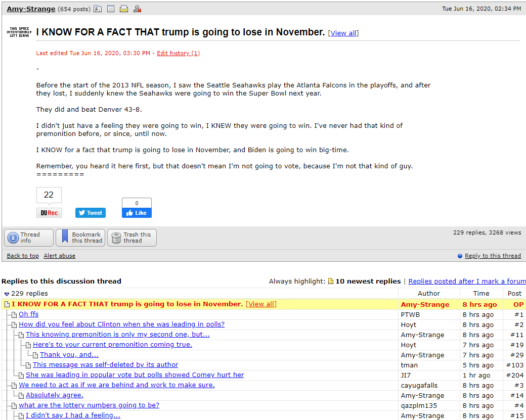The width and height of the screenshot is (526, 420).
Task: Open reply 'Oh ffs' by PTWB
Action: 28,314
